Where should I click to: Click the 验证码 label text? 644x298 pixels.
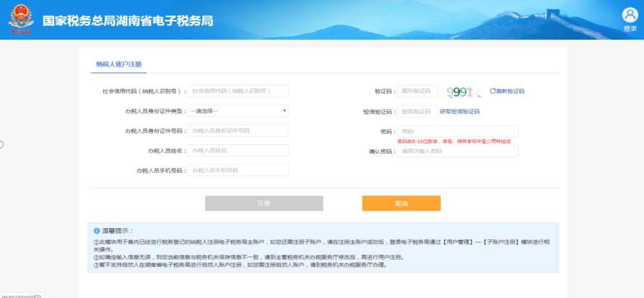385,91
